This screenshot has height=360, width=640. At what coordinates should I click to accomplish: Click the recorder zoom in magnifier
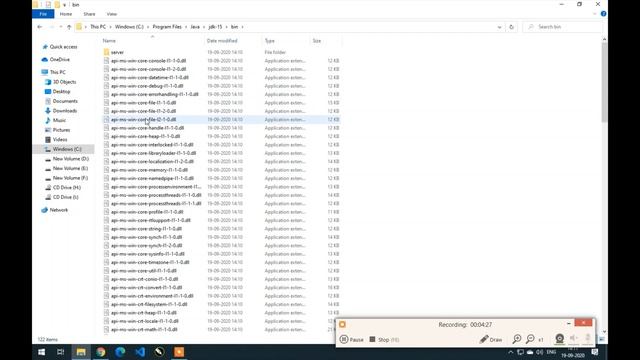(517, 339)
